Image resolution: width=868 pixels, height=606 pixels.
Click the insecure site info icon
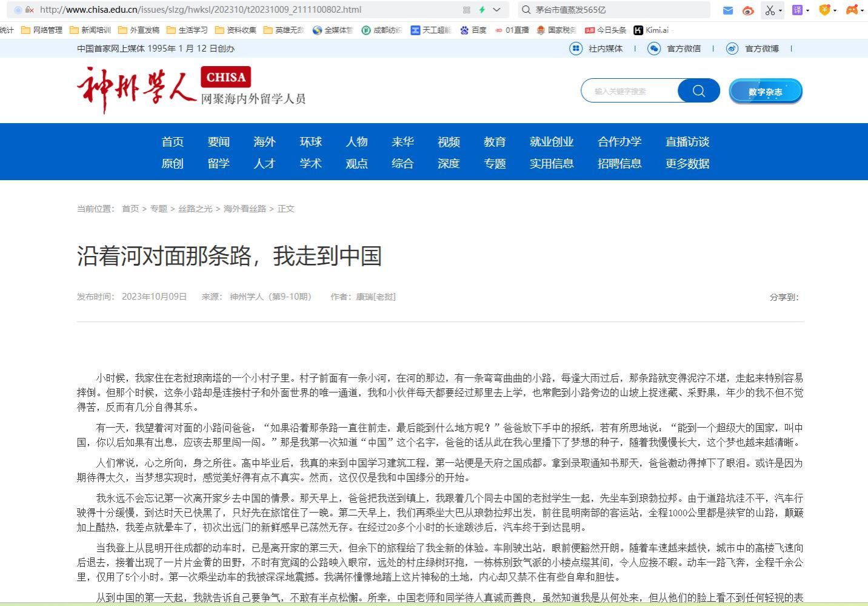tap(29, 10)
